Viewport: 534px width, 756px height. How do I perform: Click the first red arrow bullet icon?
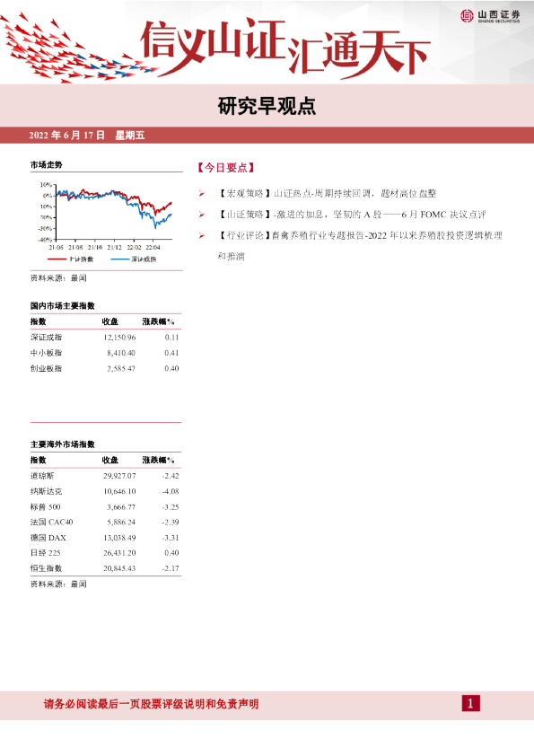click(201, 193)
